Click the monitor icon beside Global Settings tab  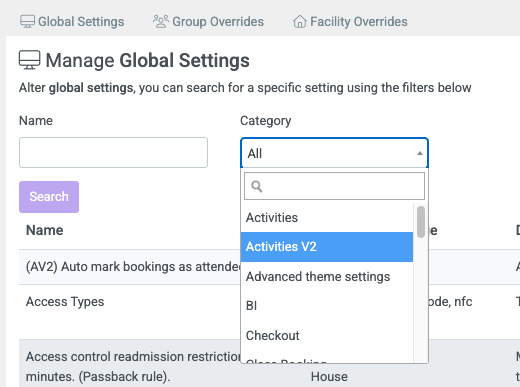coord(27,22)
